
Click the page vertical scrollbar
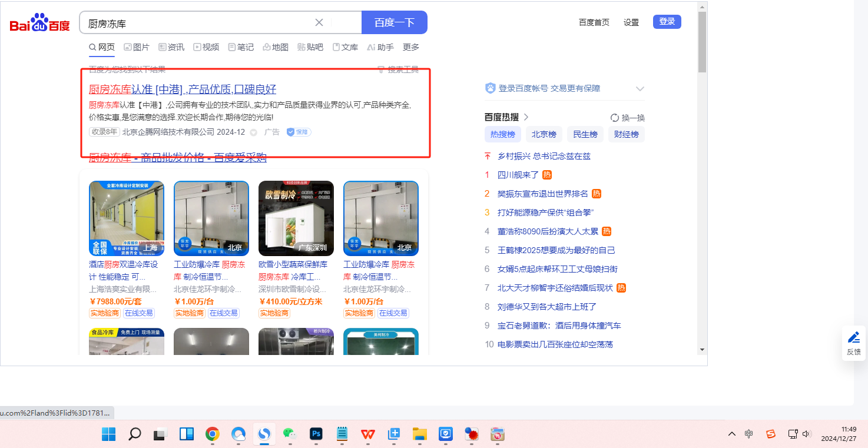pos(702,177)
